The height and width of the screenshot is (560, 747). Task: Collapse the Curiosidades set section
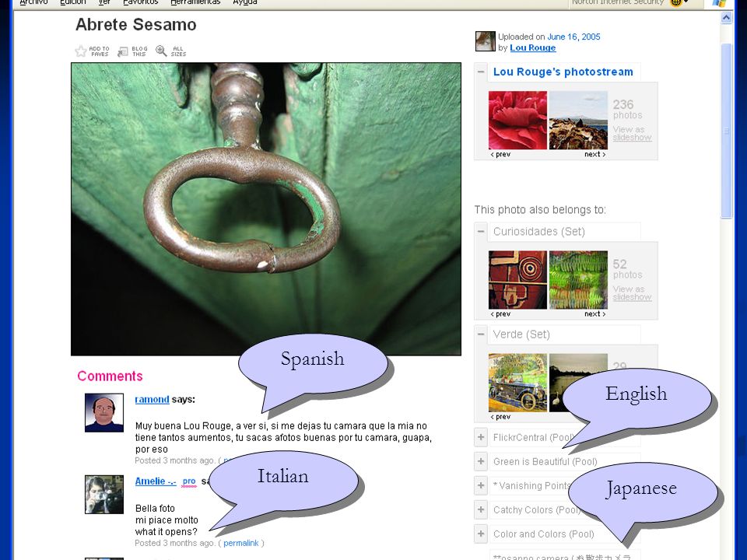[x=481, y=232]
